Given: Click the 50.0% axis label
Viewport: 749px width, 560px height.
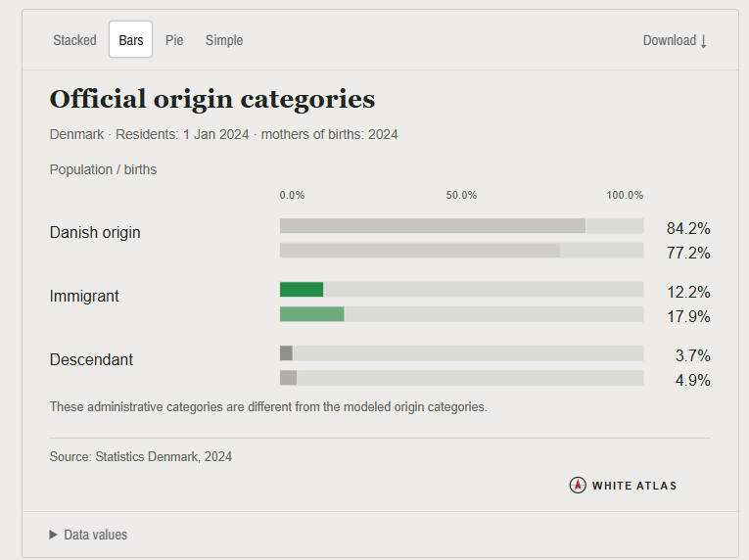Looking at the screenshot, I should pos(461,195).
